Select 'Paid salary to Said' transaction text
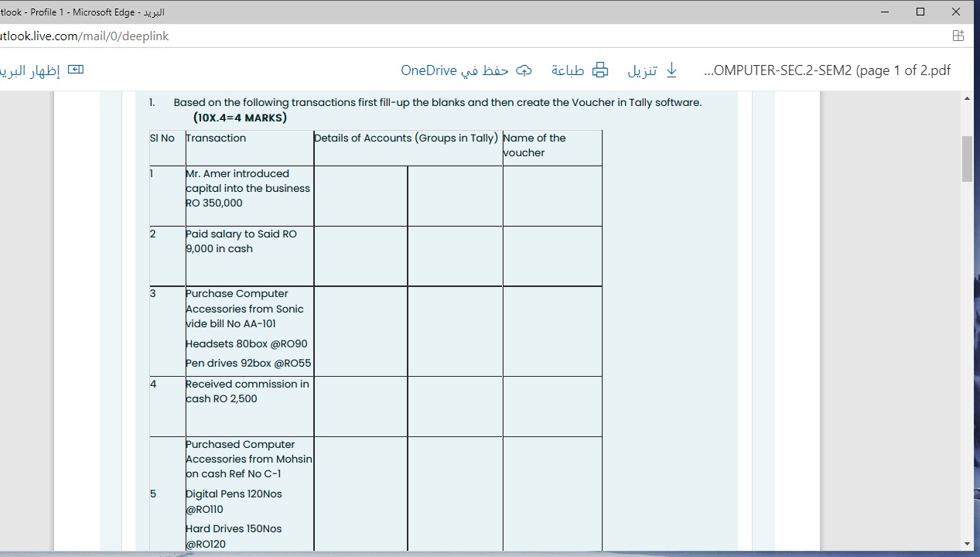 tap(241, 241)
